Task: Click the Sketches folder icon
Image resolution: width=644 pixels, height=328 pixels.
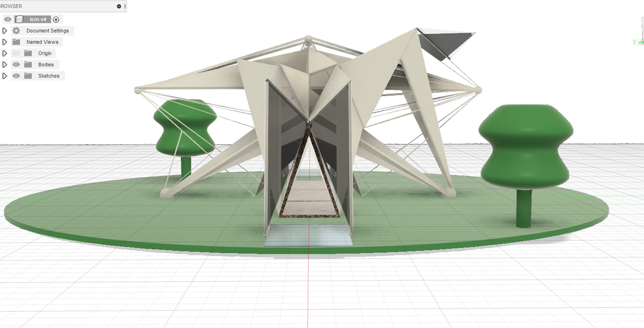Action: click(x=28, y=76)
